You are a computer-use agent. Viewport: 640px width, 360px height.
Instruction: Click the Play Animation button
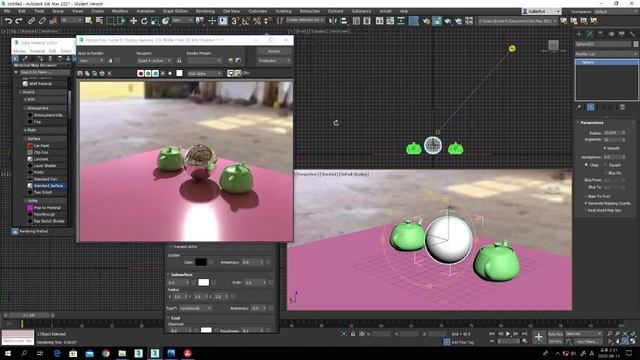[508, 334]
